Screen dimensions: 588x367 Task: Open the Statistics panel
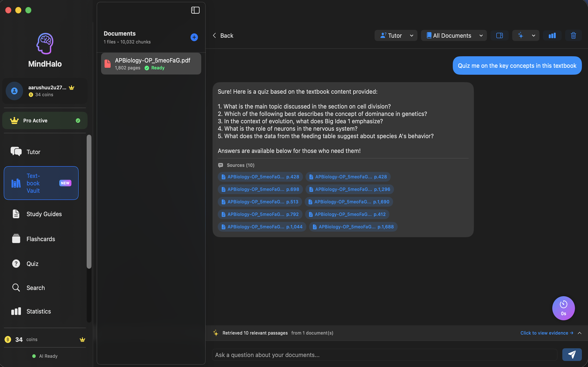pyautogui.click(x=38, y=311)
